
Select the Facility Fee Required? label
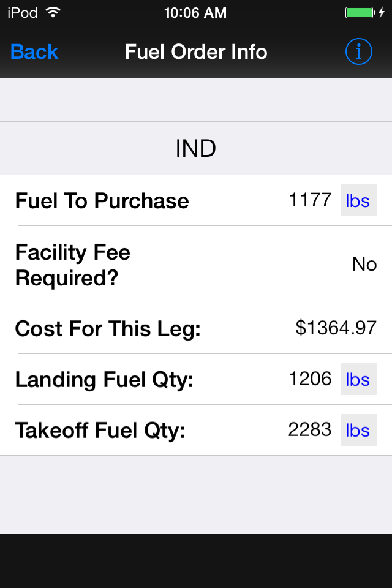(x=73, y=265)
